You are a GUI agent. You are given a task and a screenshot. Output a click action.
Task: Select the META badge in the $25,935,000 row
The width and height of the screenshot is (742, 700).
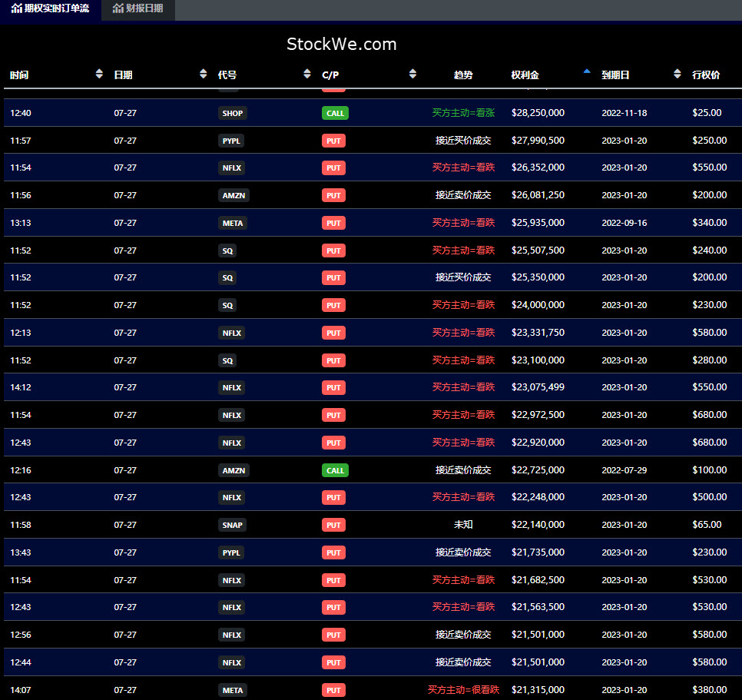coord(232,223)
